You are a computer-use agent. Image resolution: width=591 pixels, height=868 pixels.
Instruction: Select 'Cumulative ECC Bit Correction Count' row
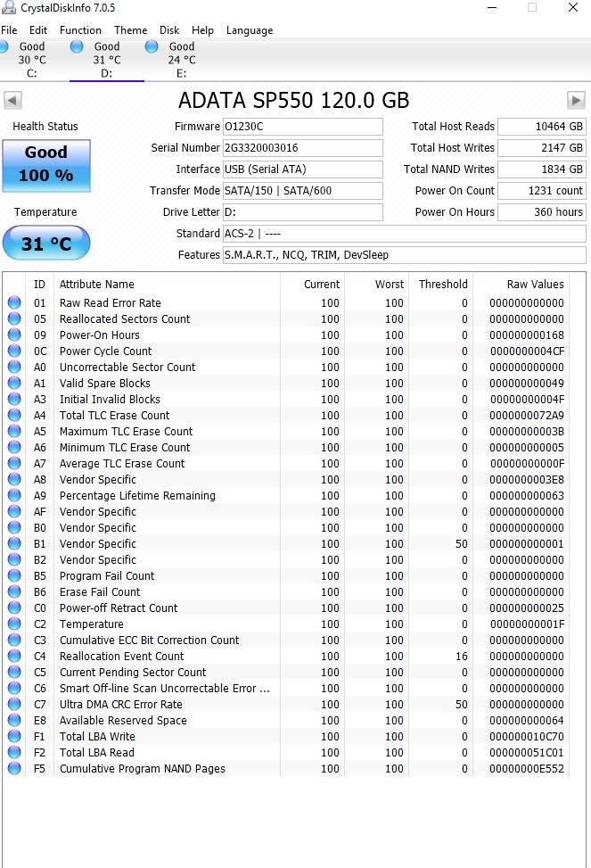[286, 640]
